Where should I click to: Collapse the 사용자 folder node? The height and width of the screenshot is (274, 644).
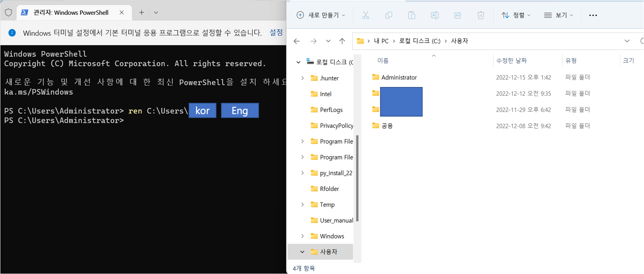(x=302, y=252)
